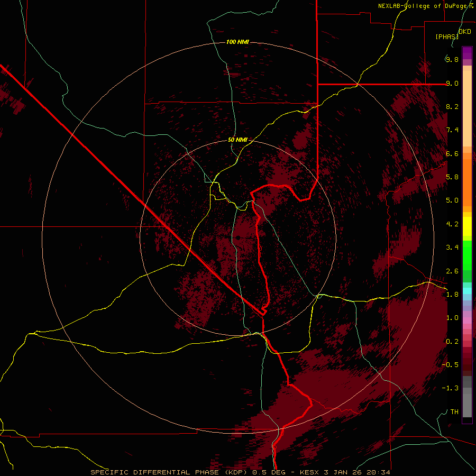Click the "3 JAN 26" date in the footer
The image size is (476, 476).
[x=343, y=472]
